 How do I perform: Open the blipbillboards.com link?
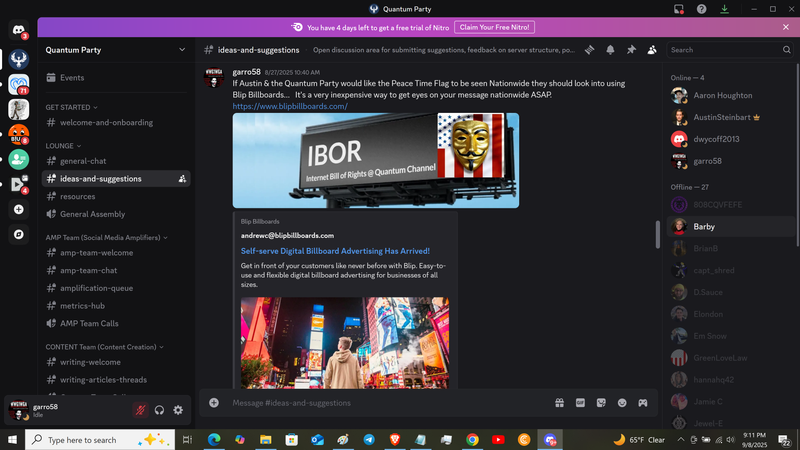point(290,106)
